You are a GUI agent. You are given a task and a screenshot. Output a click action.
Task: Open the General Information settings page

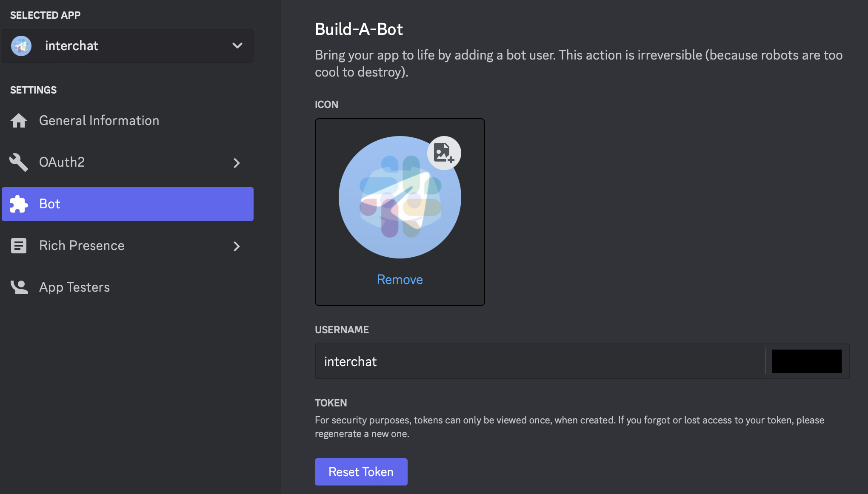(x=128, y=121)
